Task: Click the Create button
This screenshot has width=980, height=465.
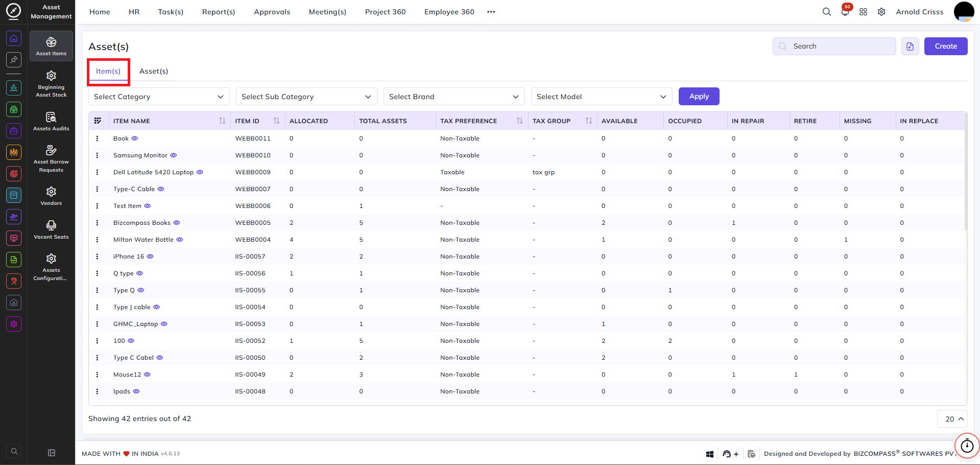Action: coord(946,46)
